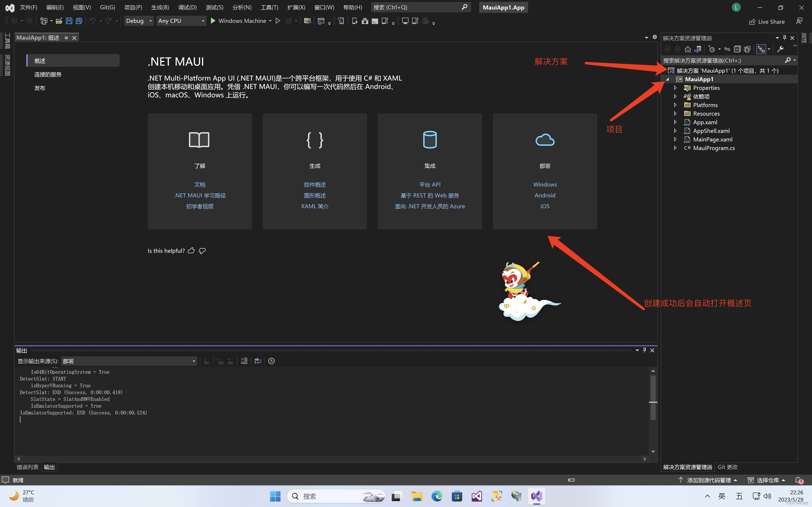Select the clear all output icon
Image resolution: width=812 pixels, height=507 pixels.
point(244,361)
